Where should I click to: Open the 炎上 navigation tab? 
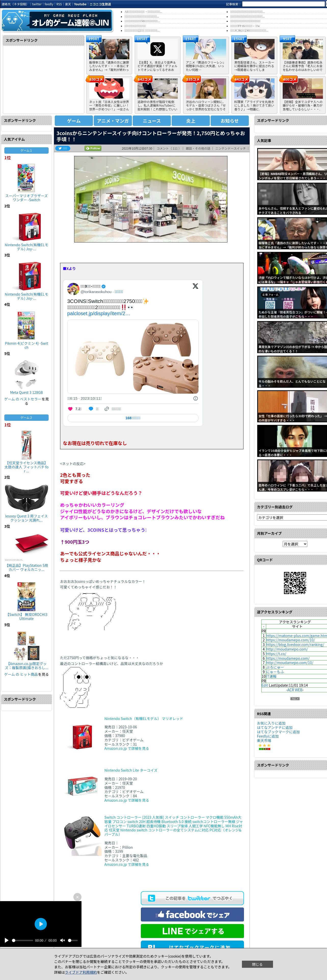point(191,121)
